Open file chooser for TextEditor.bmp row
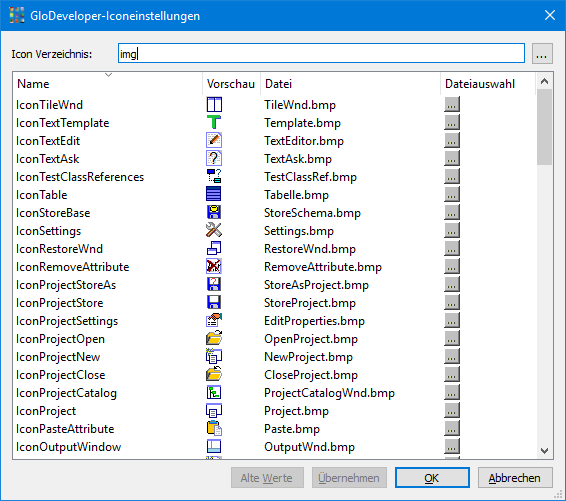 tap(452, 140)
